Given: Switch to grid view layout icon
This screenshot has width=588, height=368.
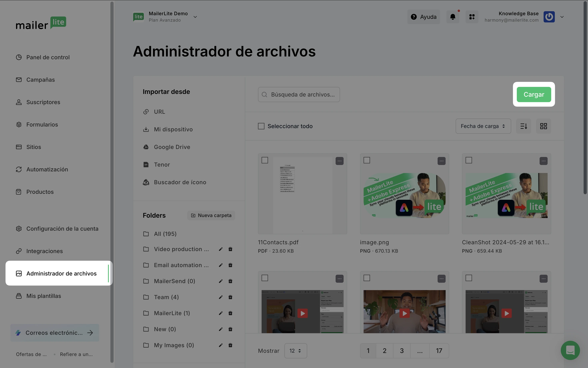Looking at the screenshot, I should 544,126.
